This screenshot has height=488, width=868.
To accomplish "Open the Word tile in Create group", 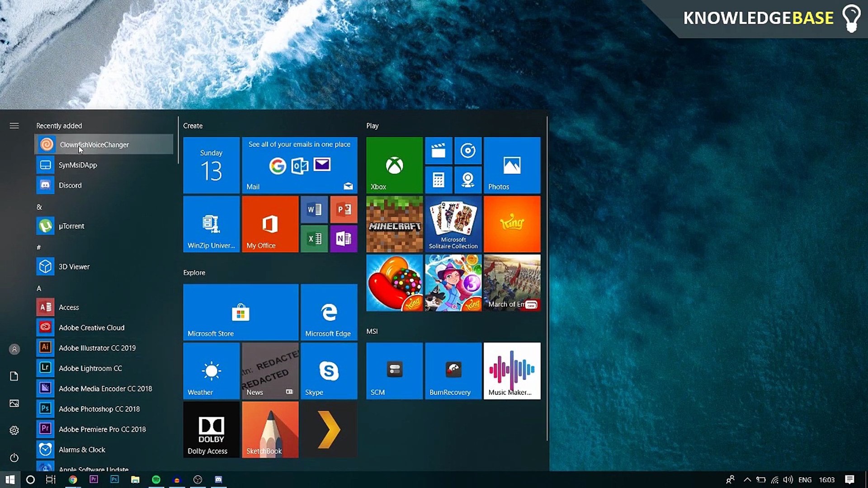I will [x=314, y=209].
